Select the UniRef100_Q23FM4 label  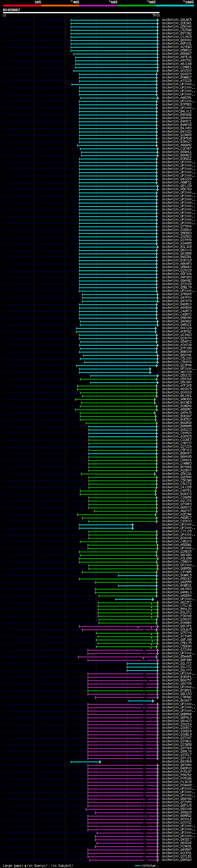(177, 365)
